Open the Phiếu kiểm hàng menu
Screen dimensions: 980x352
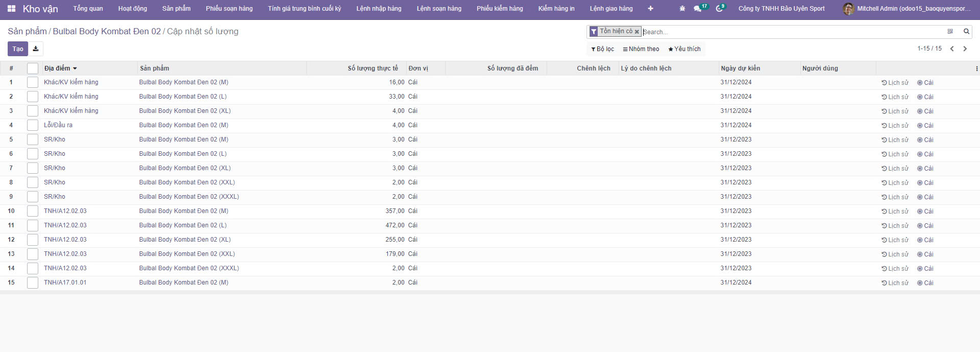click(x=500, y=9)
